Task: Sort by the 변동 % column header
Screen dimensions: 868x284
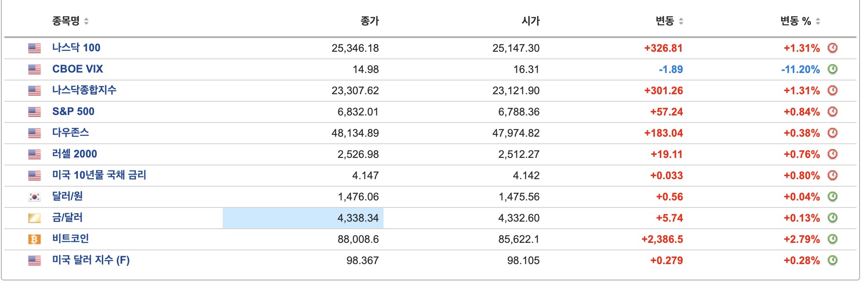Action: pos(800,21)
